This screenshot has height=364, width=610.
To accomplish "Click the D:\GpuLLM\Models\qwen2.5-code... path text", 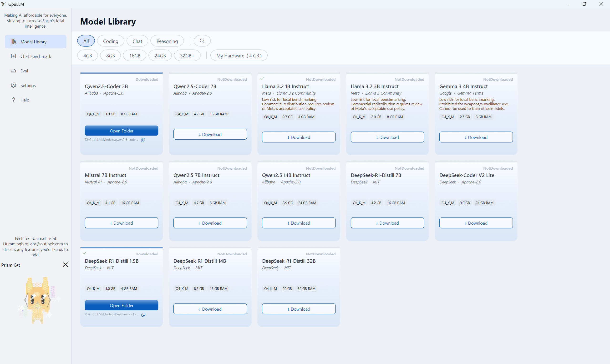I will pyautogui.click(x=111, y=140).
